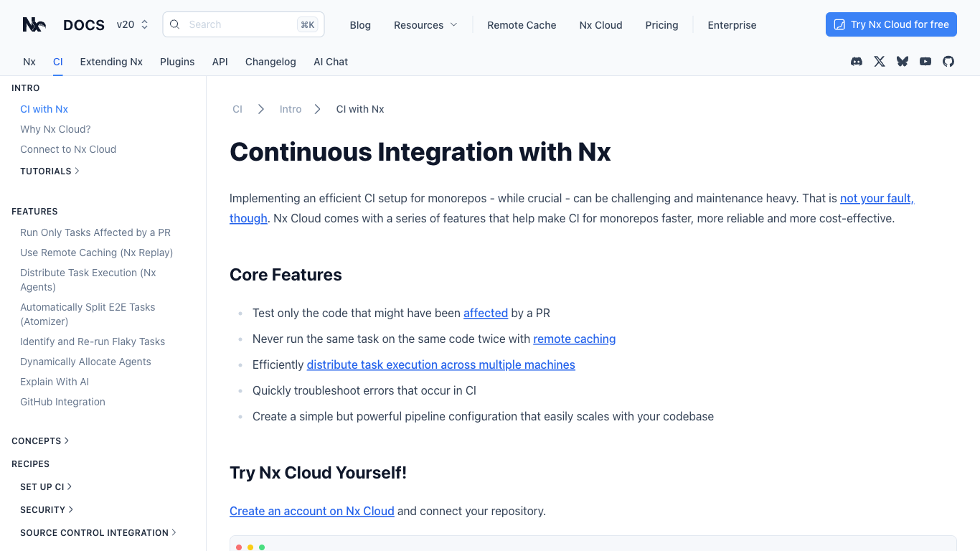Switch to Extending Nx tab
Screen dimensions: 980x551
click(x=111, y=62)
